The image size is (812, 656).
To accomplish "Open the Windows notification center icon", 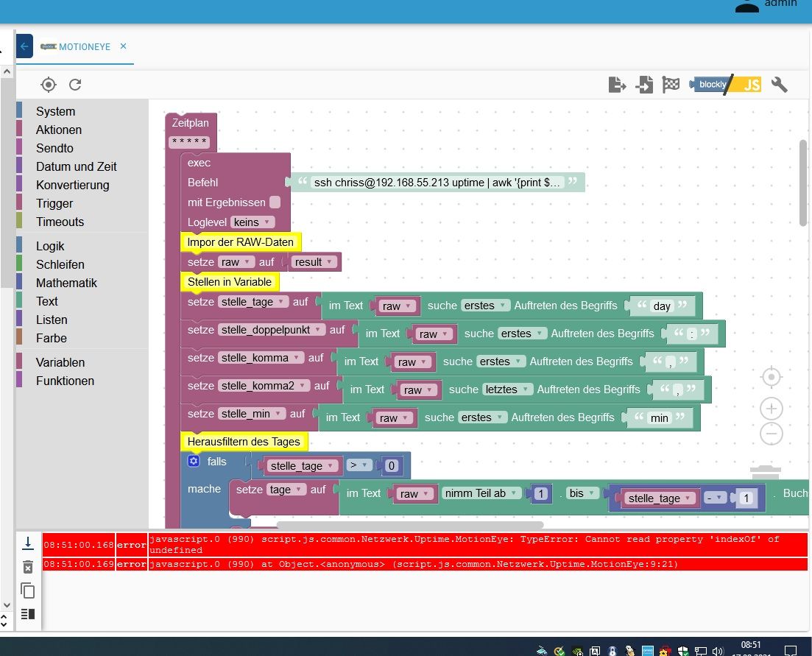I will click(790, 650).
